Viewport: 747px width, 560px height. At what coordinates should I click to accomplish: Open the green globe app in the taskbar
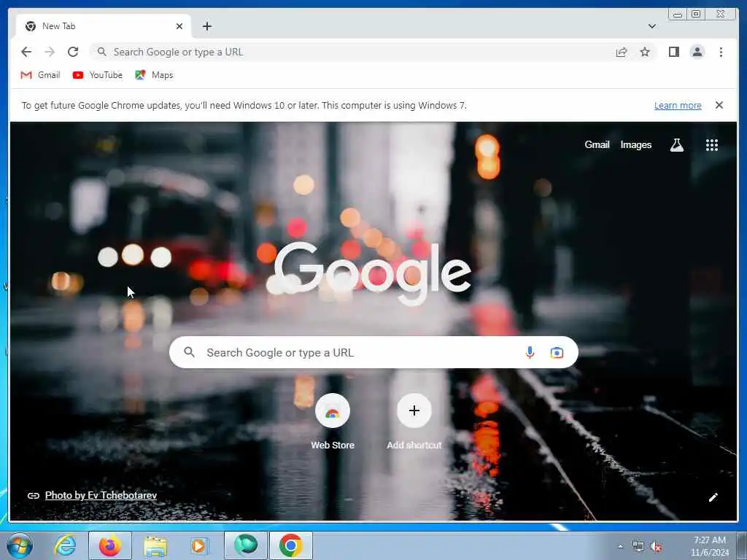click(x=246, y=545)
